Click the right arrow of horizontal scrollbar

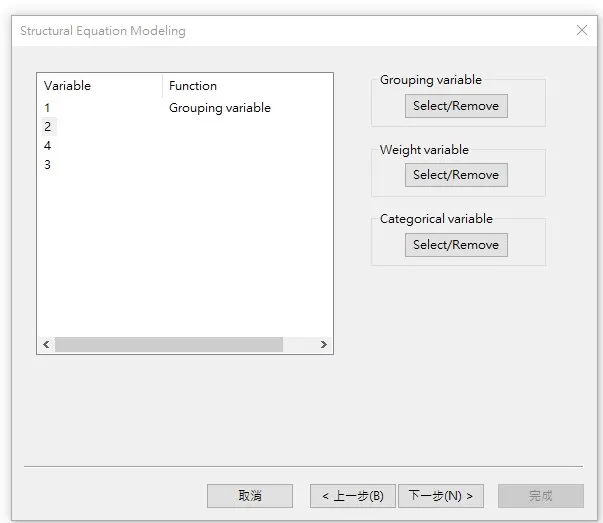(324, 344)
